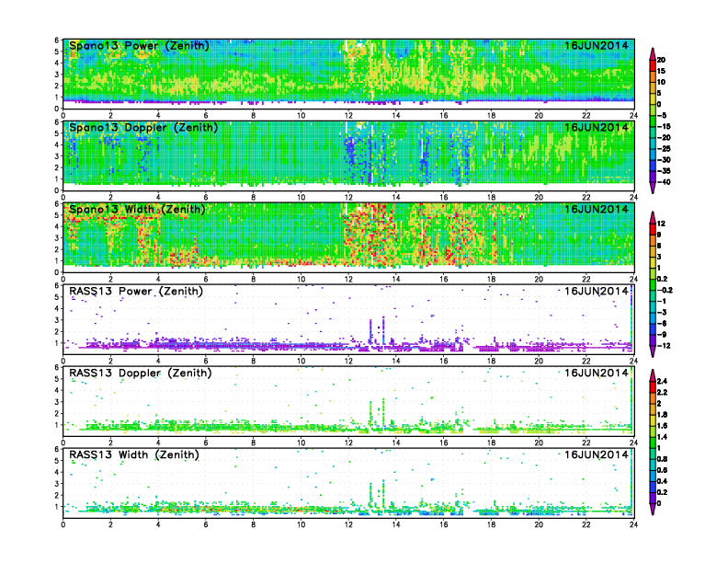The image size is (728, 563).
Task: Click the 1.4 label on the bottom colorbar
Action: point(662,437)
